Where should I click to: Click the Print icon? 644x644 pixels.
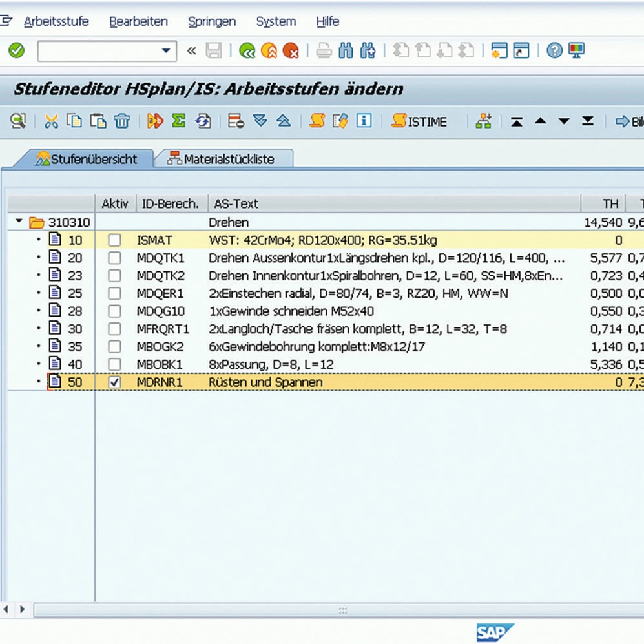click(324, 50)
